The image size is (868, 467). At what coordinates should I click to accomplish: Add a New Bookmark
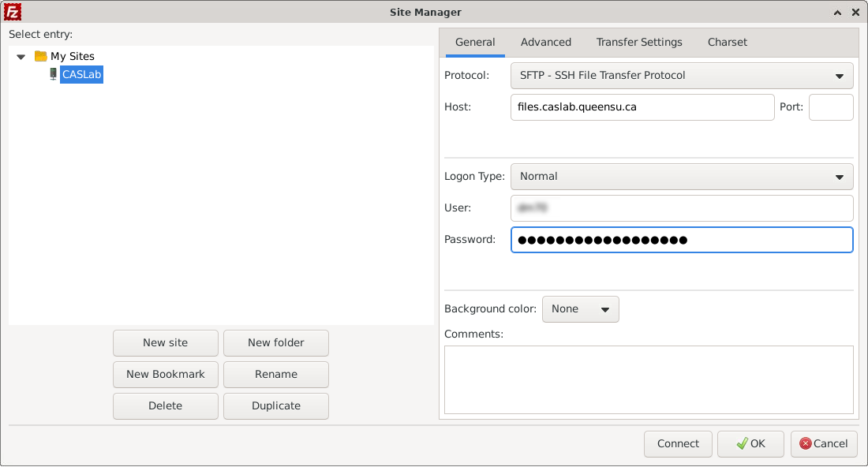click(x=166, y=375)
